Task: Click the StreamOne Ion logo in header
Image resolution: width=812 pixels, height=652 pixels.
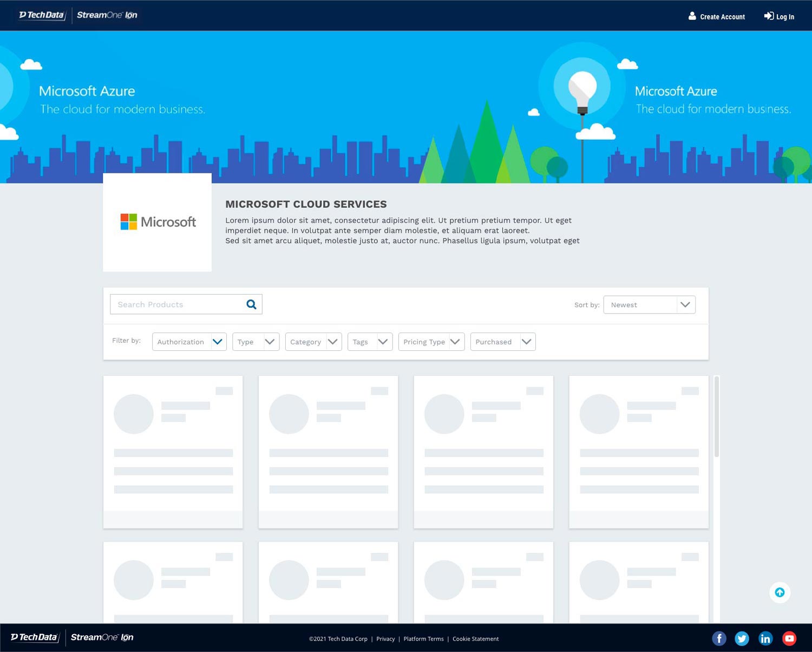Action: (x=107, y=15)
